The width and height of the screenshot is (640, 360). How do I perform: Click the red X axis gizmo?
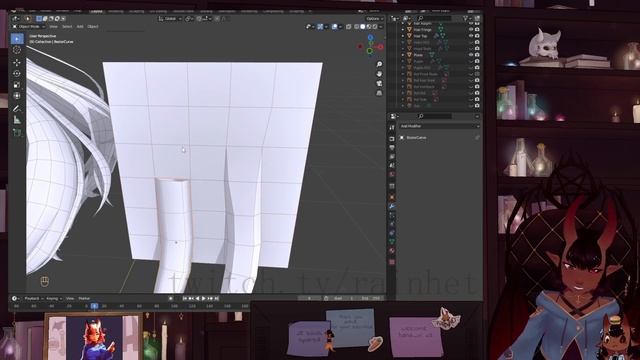(380, 47)
